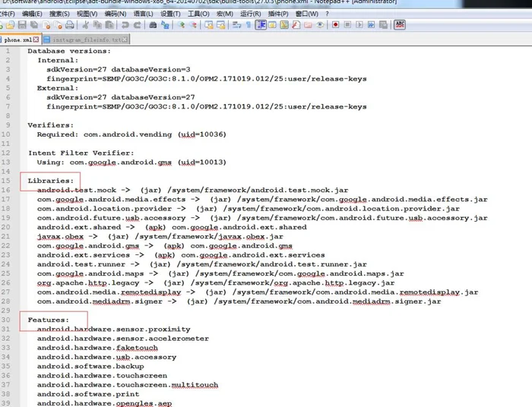Redo the edit via toolbar arrow

137,25
